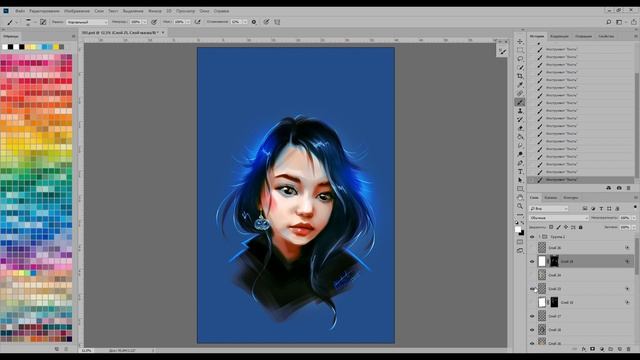Add layer style fx icon
Viewport: 640px width, 360px height.
point(584,349)
